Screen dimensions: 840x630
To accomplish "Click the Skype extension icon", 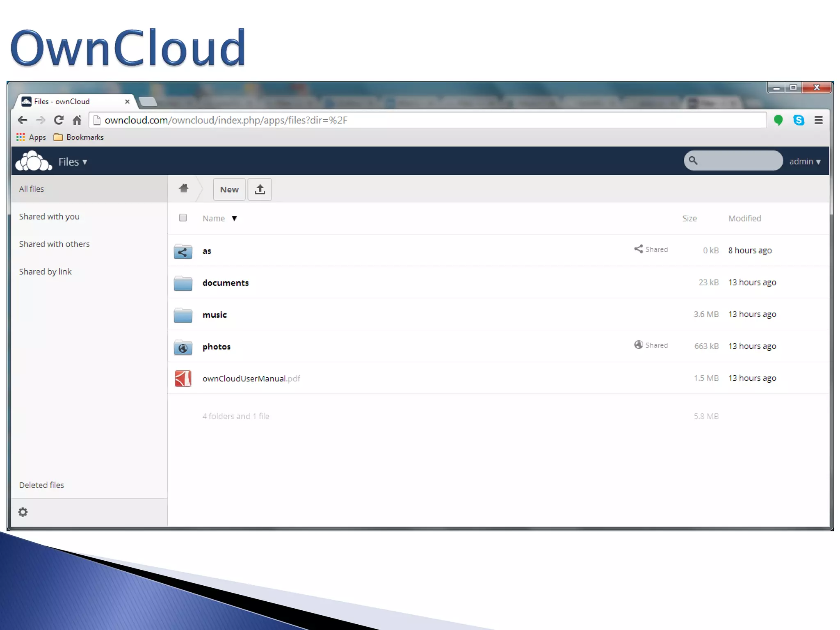I will pos(798,120).
